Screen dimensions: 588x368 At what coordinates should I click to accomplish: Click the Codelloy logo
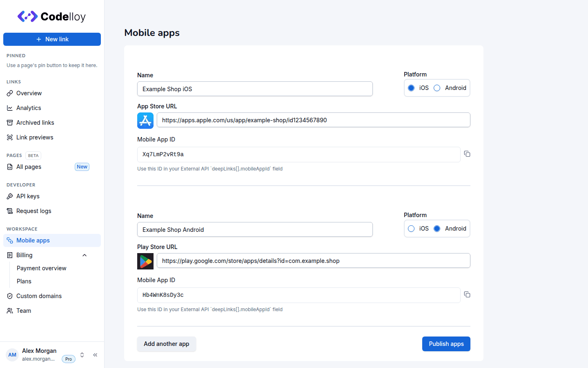pyautogui.click(x=51, y=16)
